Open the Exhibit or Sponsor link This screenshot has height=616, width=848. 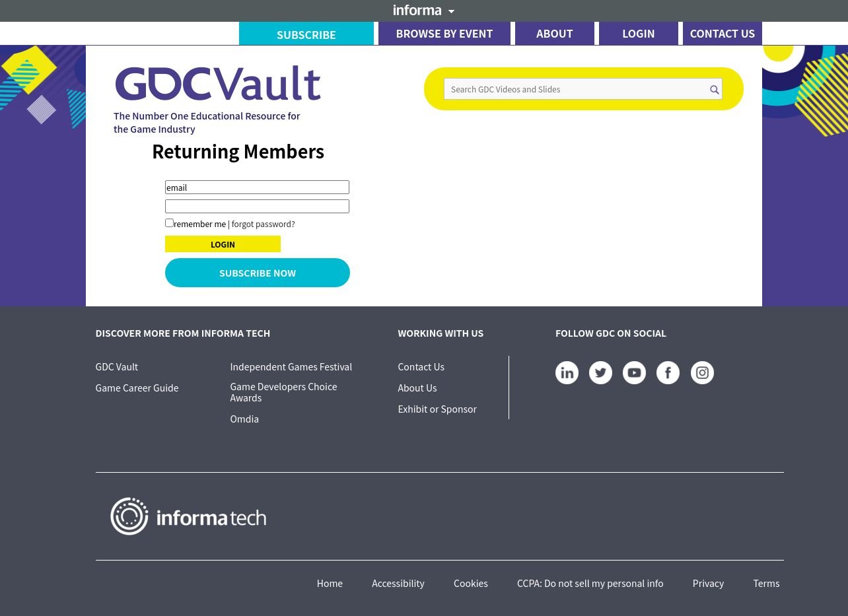click(437, 409)
